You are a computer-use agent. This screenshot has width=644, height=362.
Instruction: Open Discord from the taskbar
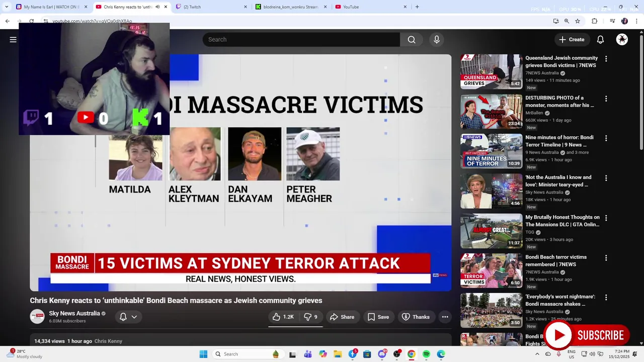click(382, 354)
